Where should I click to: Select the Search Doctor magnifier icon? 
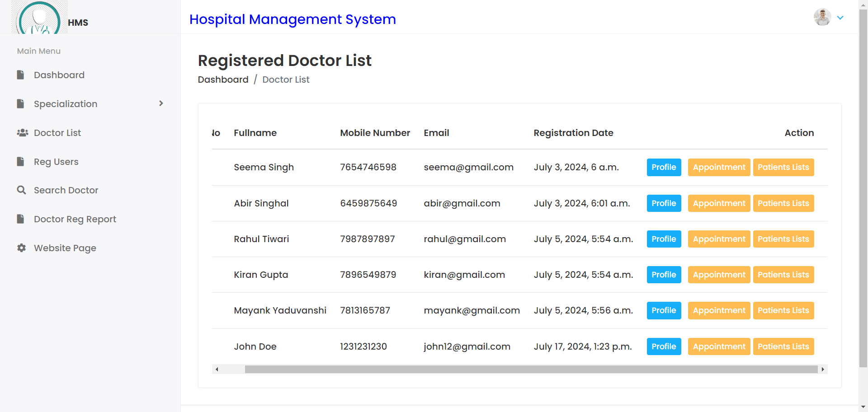pos(21,190)
